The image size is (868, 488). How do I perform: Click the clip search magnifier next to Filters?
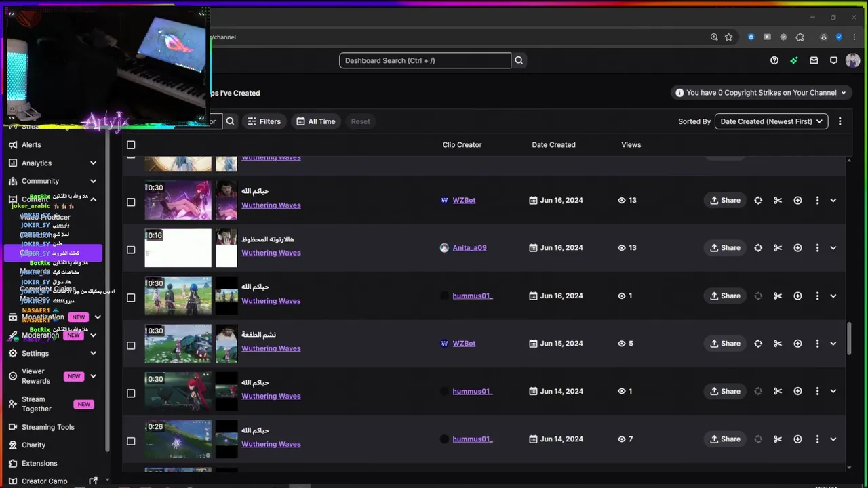pyautogui.click(x=231, y=121)
